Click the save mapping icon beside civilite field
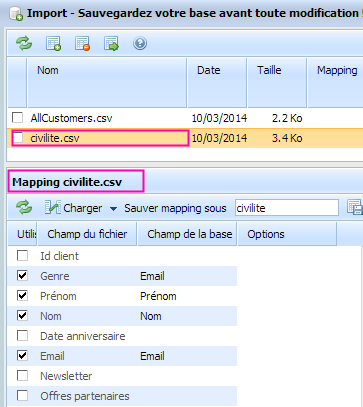363x407 pixels. pos(355,207)
